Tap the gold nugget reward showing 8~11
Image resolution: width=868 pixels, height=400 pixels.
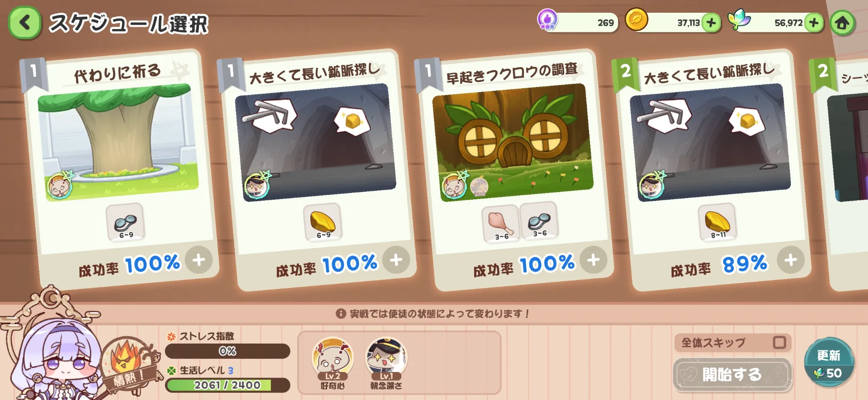pos(718,222)
